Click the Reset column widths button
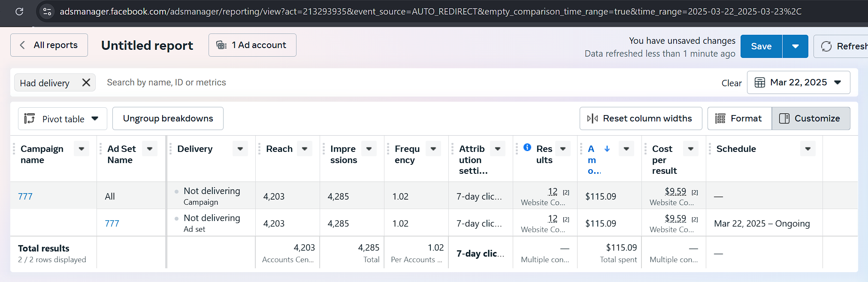The width and height of the screenshot is (868, 282). pos(641,118)
